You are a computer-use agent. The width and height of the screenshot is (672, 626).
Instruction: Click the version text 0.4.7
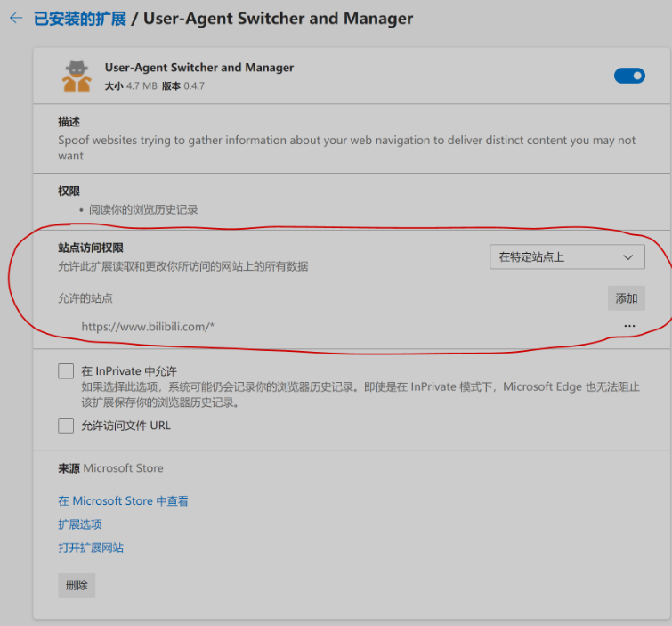(194, 86)
